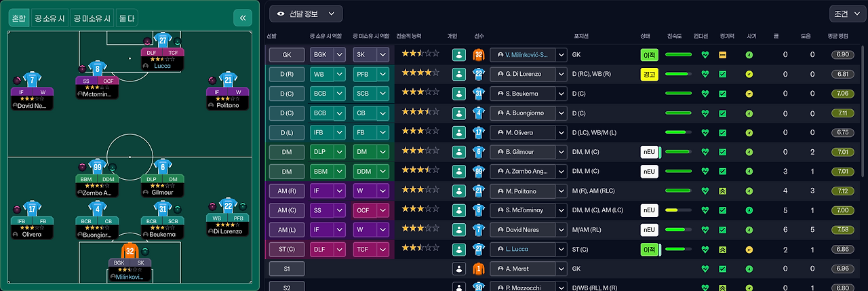Click the green sharpness check for Di Lorenzo
This screenshot has width=868, height=291.
point(723,74)
